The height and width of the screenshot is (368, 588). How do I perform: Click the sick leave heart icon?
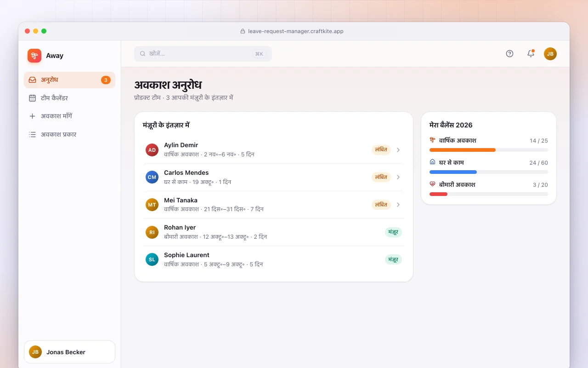pyautogui.click(x=432, y=184)
